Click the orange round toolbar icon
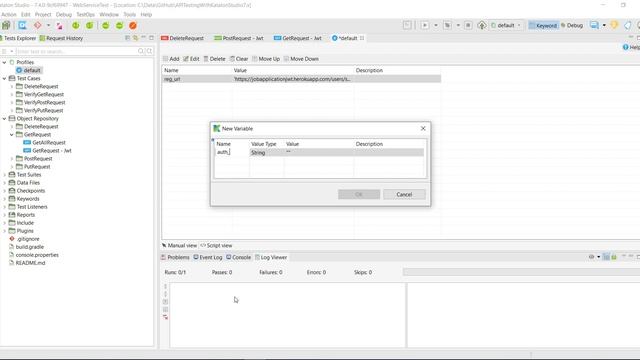 tap(133, 25)
